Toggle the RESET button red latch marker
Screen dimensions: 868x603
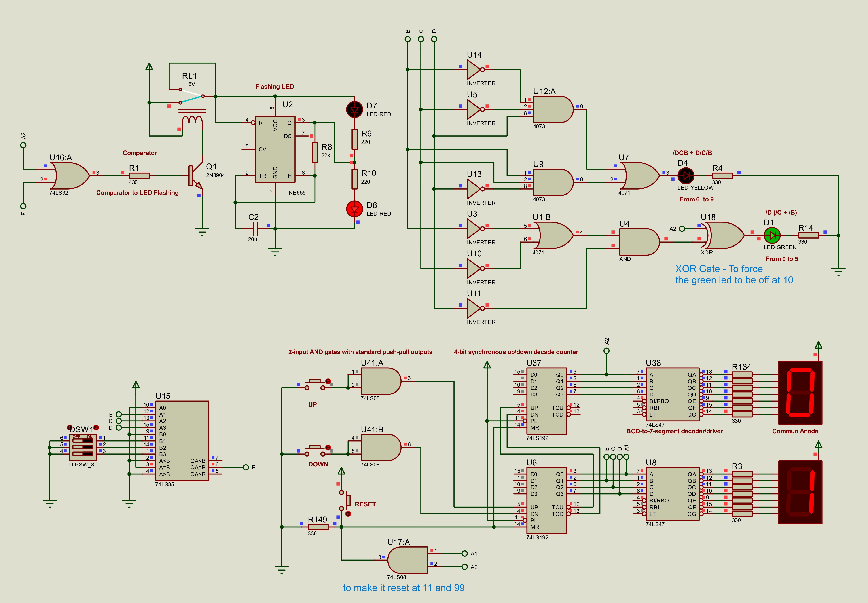[348, 514]
